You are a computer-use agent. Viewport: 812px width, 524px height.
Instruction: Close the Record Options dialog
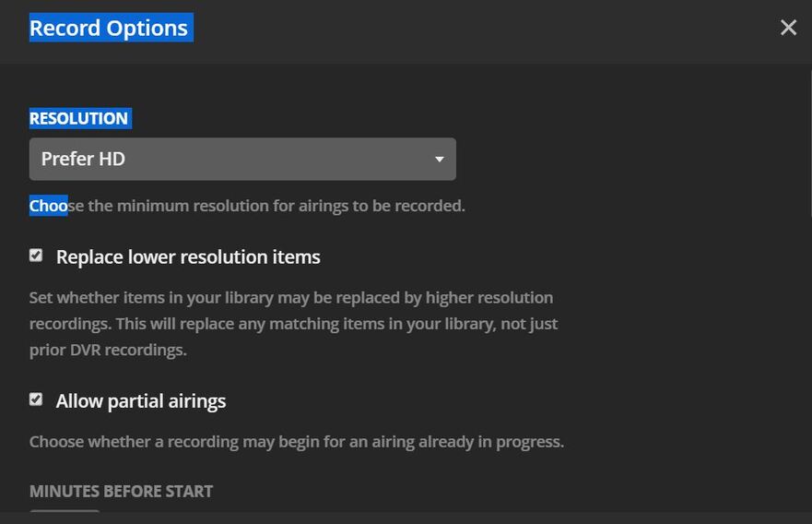[x=788, y=28]
